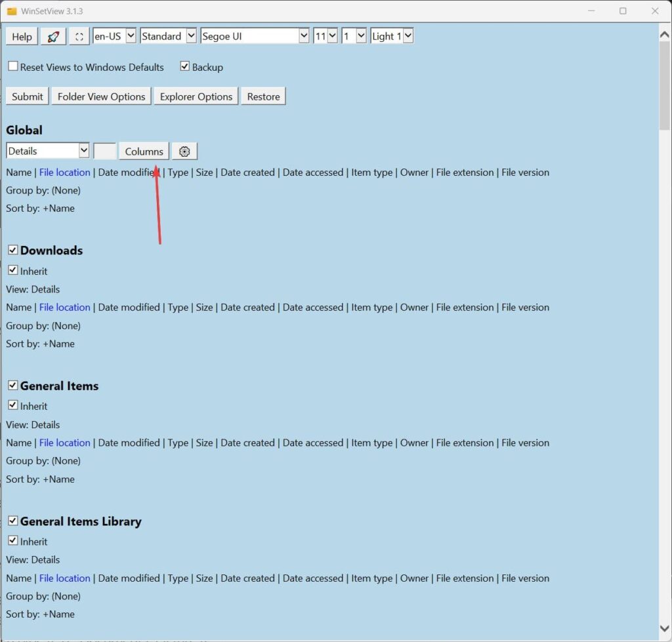Click the scrollbar up arrow
Viewport: 672px width, 642px height.
[x=664, y=35]
